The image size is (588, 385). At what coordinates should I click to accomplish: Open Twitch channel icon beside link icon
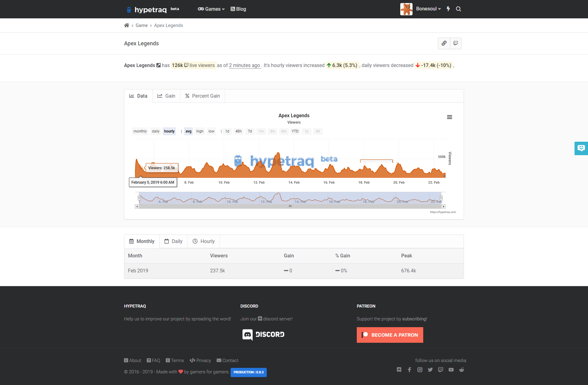point(455,43)
